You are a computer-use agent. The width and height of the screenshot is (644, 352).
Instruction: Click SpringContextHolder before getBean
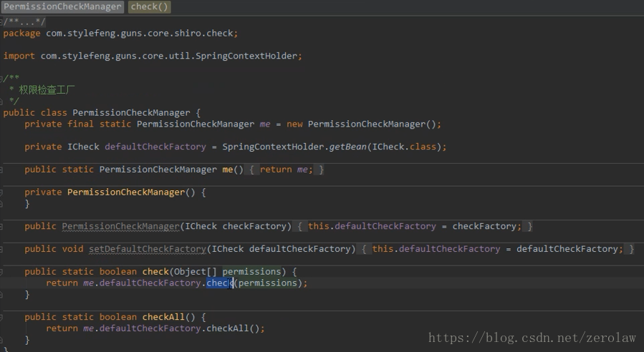273,147
